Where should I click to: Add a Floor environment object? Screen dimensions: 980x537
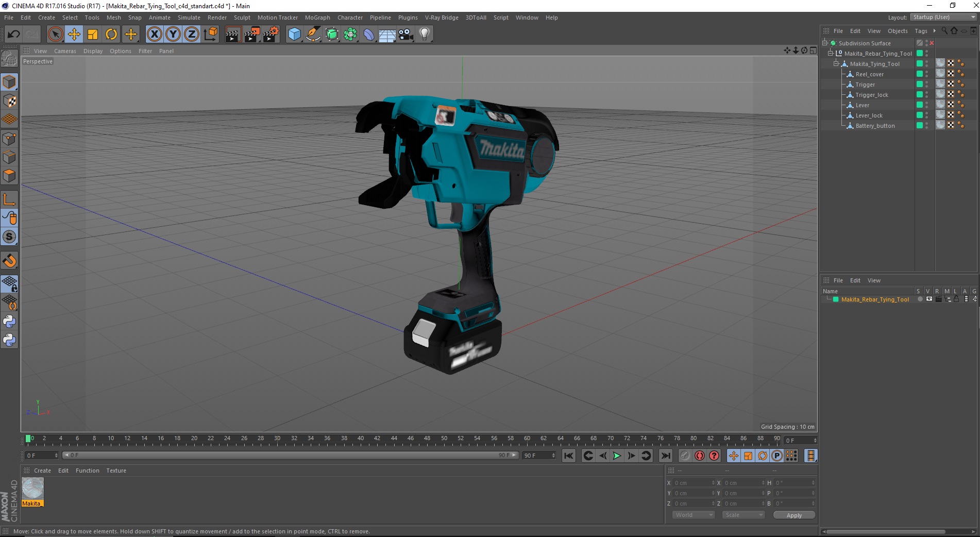pyautogui.click(x=387, y=35)
